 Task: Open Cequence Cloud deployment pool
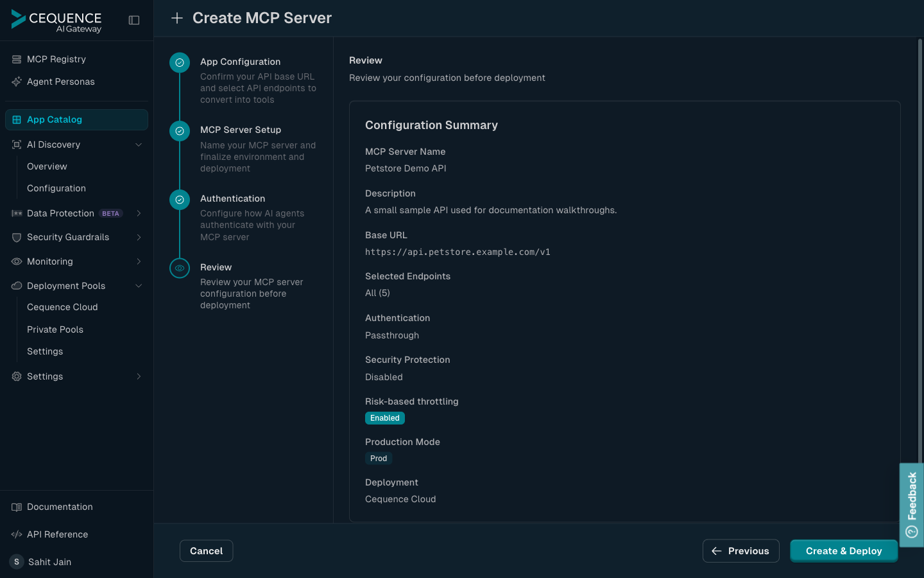click(62, 307)
